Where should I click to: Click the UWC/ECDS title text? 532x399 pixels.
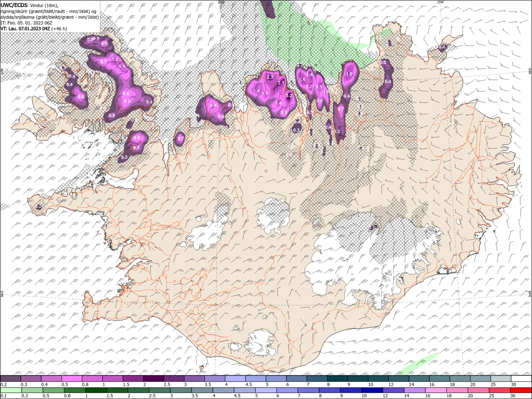pos(14,5)
